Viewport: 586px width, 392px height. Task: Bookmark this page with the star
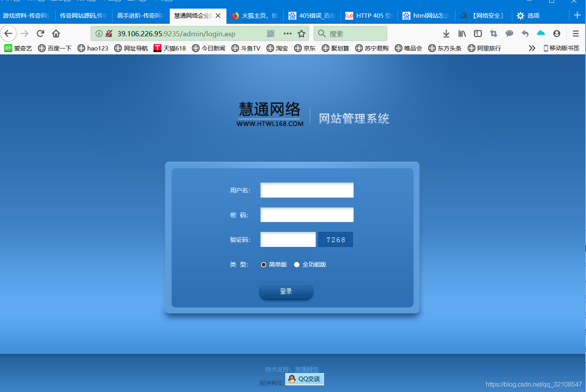[301, 34]
